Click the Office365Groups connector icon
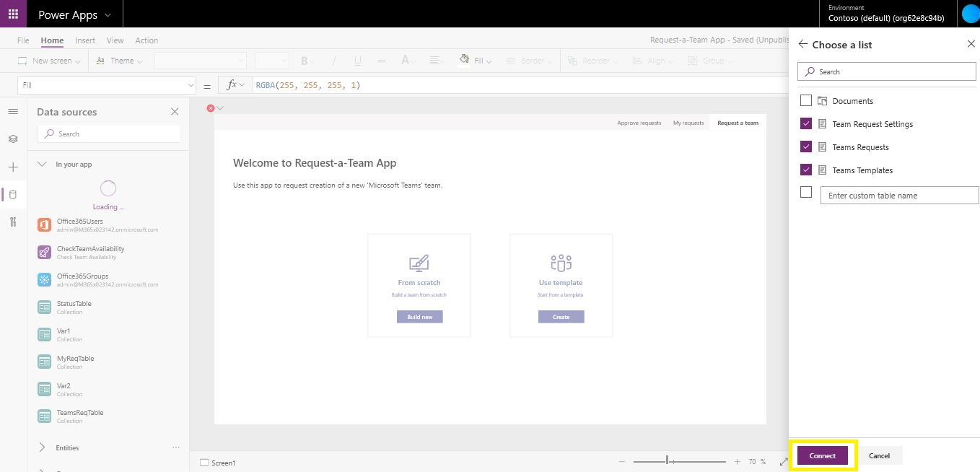The image size is (980, 472). [44, 279]
